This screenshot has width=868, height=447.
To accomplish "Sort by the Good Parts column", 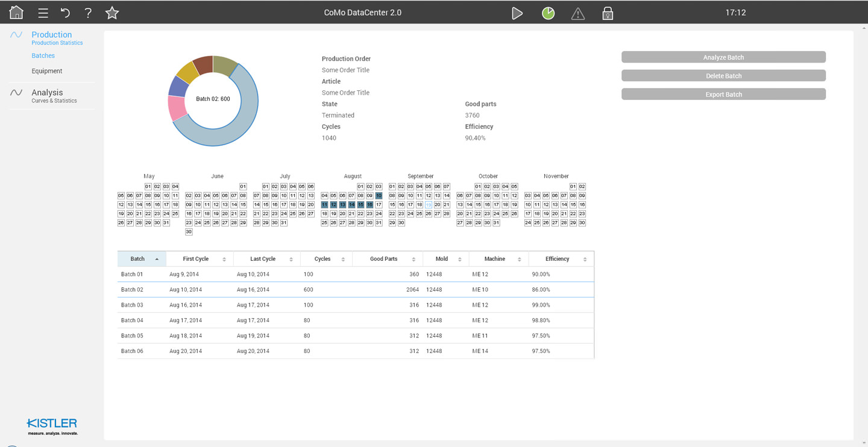I will click(x=387, y=259).
